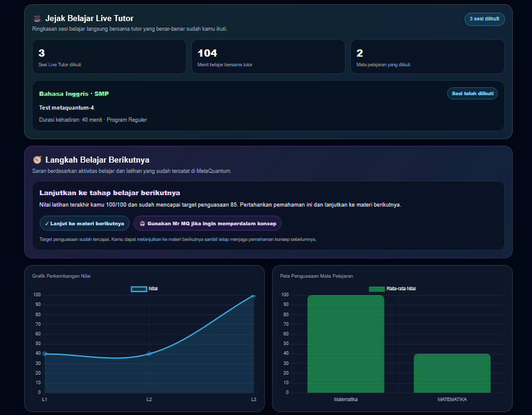Click the 'Nilai latihan terakhir kamu 100/100' sentence
The width and height of the screenshot is (532, 415).
220,205
